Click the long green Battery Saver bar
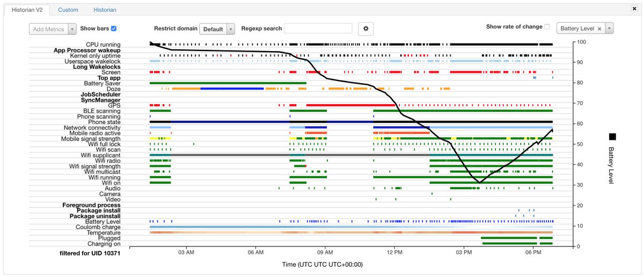This screenshot has width=644, height=277. (228, 83)
